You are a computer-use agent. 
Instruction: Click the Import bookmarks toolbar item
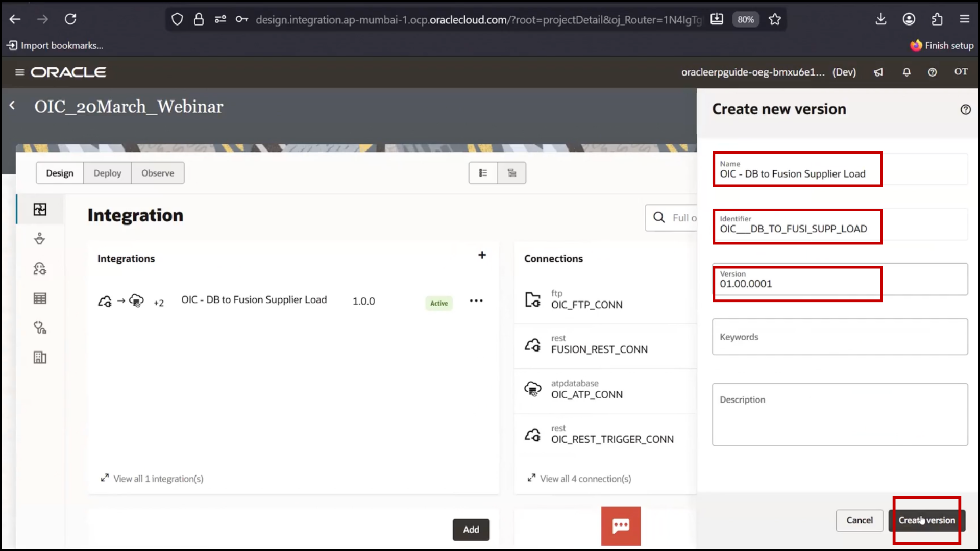55,45
